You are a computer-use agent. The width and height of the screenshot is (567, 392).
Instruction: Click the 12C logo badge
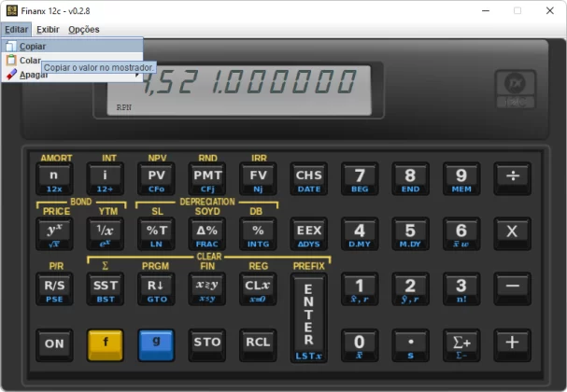516,90
